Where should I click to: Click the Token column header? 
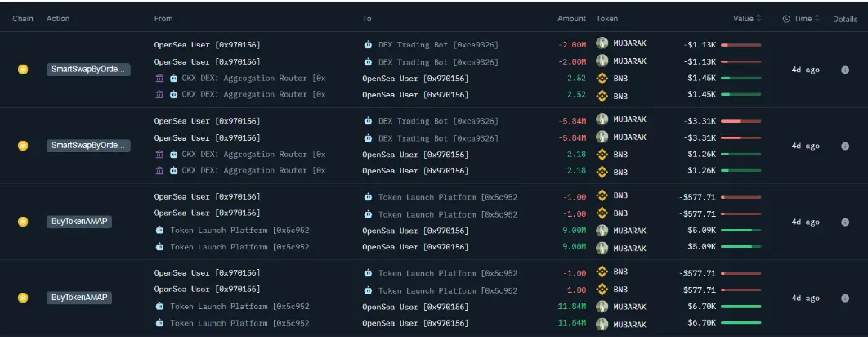pyautogui.click(x=606, y=19)
